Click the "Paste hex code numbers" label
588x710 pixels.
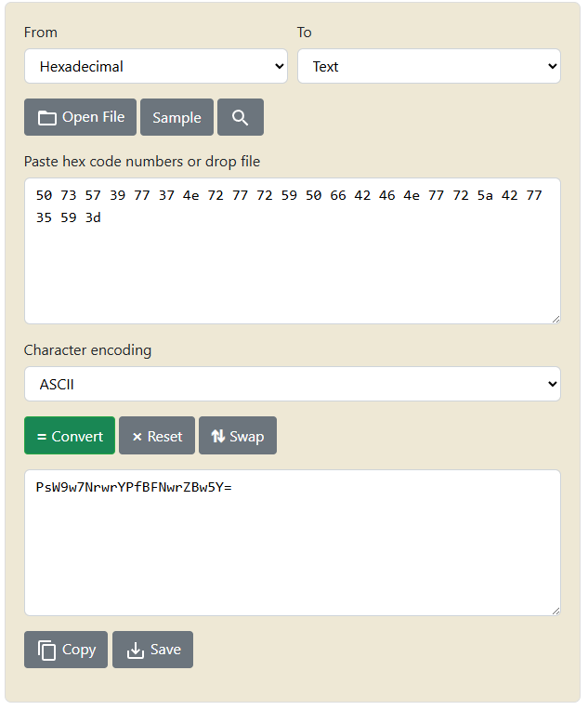tap(142, 162)
